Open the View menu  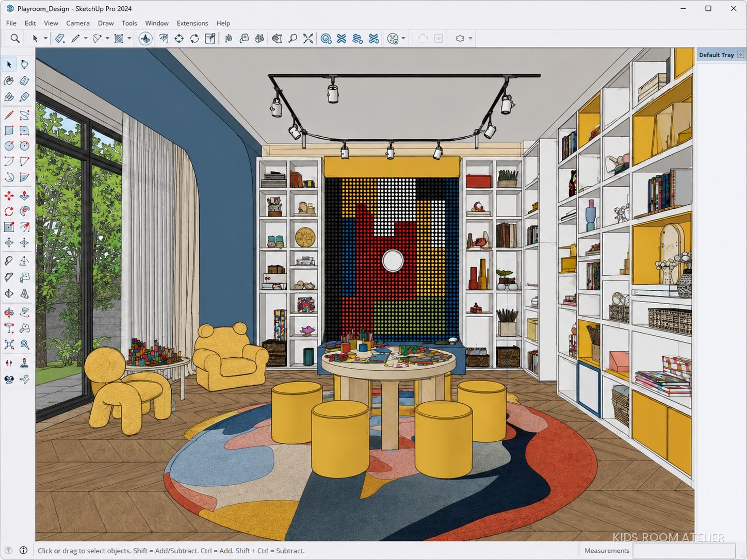point(51,23)
